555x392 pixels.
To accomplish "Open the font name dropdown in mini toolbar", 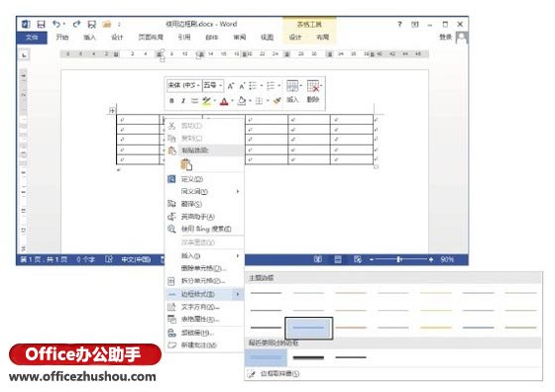I will (184, 85).
